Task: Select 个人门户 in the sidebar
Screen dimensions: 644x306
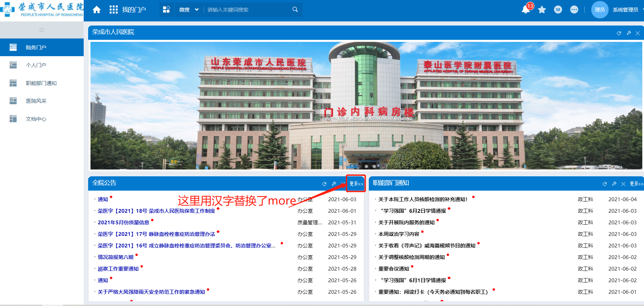Action: tap(42, 65)
